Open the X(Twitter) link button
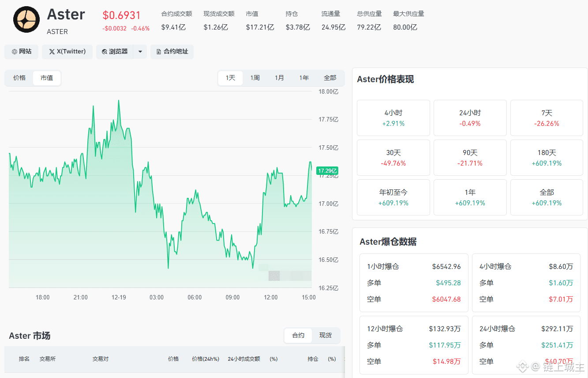 (x=67, y=52)
